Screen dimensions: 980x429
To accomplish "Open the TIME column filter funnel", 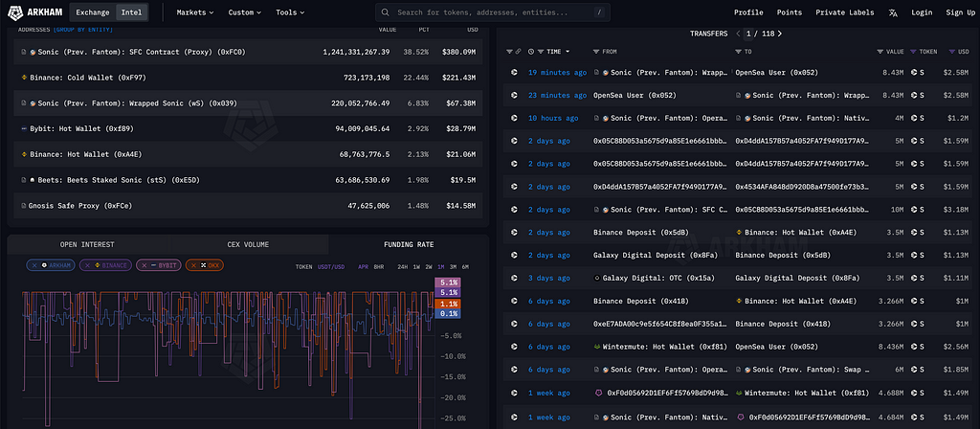I will pyautogui.click(x=541, y=52).
